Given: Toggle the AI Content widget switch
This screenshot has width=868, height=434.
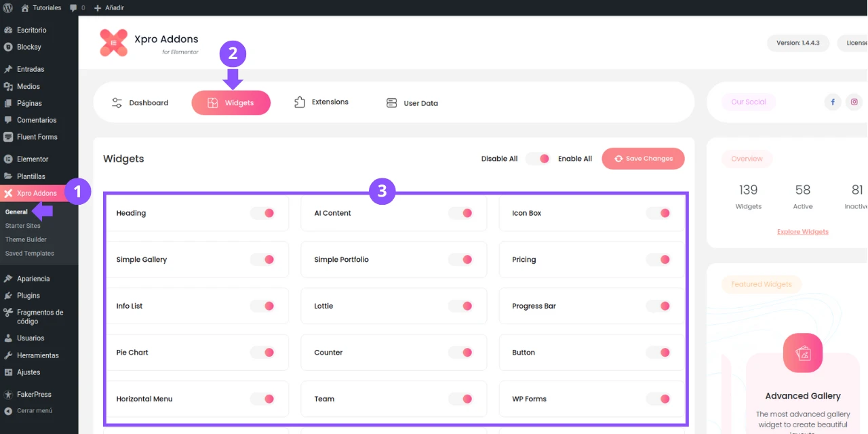Looking at the screenshot, I should (x=461, y=213).
